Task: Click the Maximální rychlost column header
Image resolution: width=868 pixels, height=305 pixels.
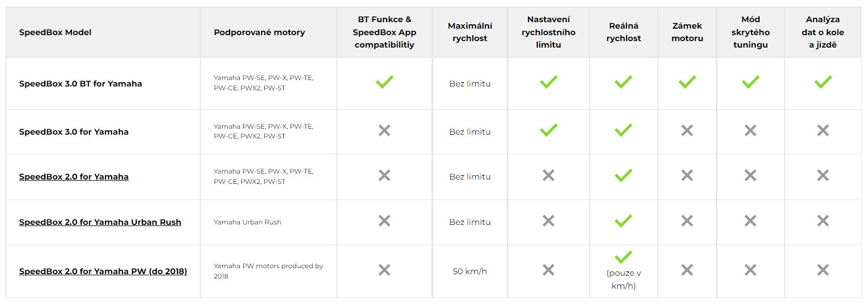Action: 469,32
